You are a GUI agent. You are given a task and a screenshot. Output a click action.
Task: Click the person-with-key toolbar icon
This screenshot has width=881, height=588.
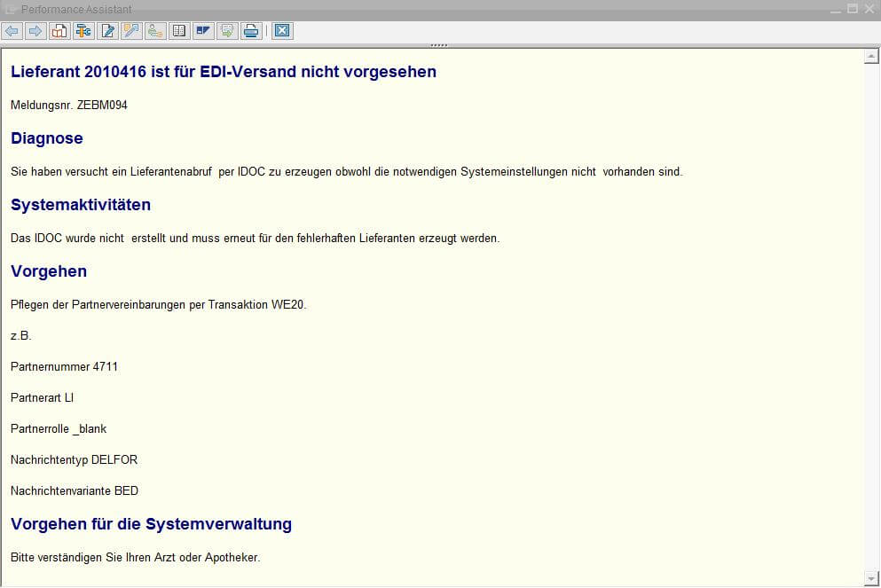point(155,31)
